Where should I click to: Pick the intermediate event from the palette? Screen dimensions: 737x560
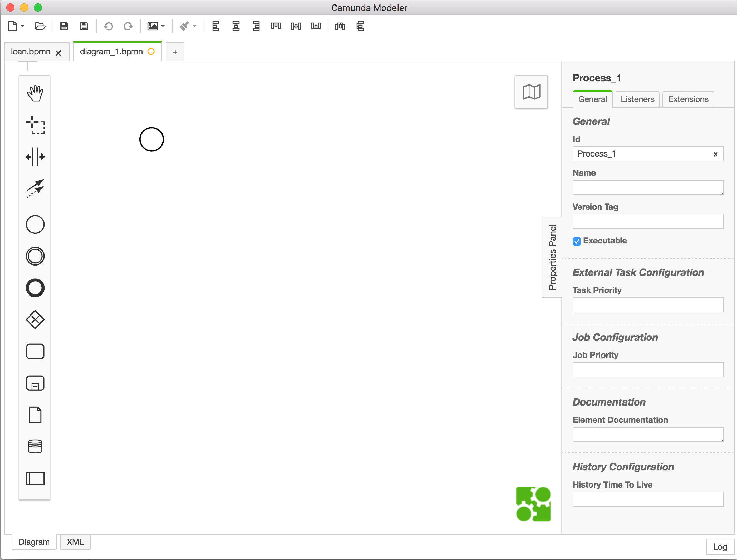35,256
